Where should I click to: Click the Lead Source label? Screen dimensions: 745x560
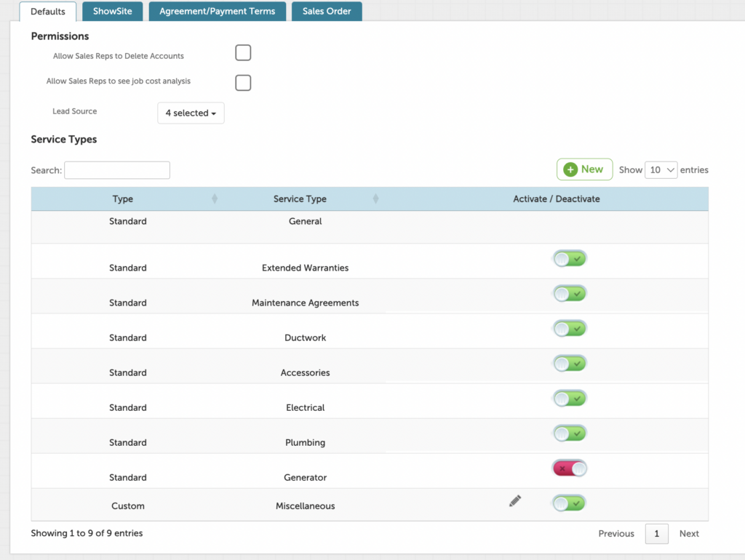pos(75,111)
